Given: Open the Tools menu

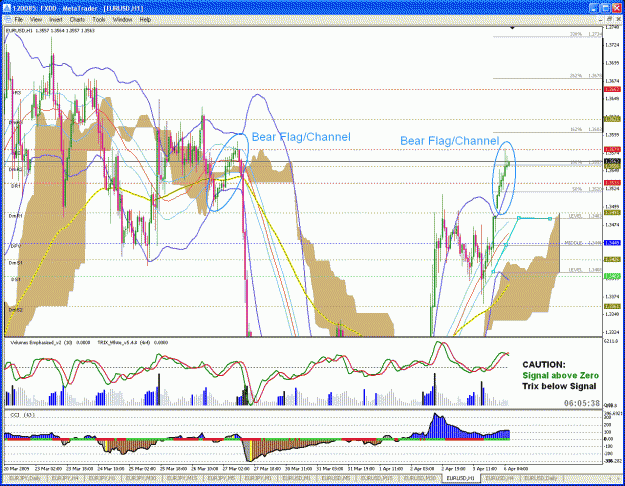Looking at the screenshot, I should (x=98, y=19).
